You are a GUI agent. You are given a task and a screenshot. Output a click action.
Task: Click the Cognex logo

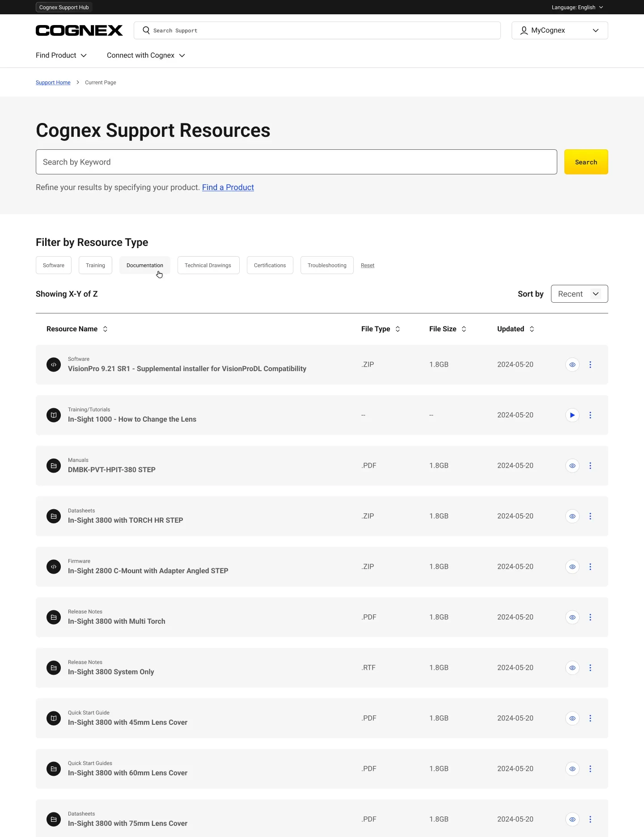point(79,30)
